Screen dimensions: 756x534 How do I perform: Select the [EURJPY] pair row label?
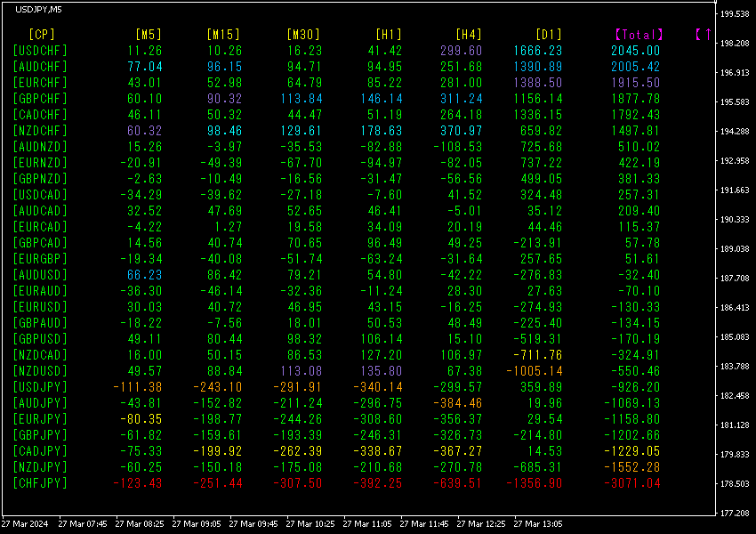[40, 419]
